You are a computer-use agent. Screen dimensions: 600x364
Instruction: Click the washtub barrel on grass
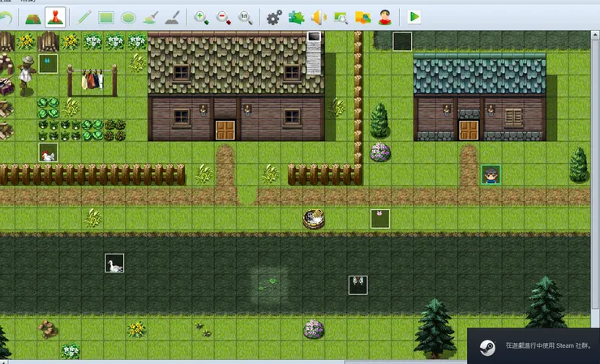point(314,219)
